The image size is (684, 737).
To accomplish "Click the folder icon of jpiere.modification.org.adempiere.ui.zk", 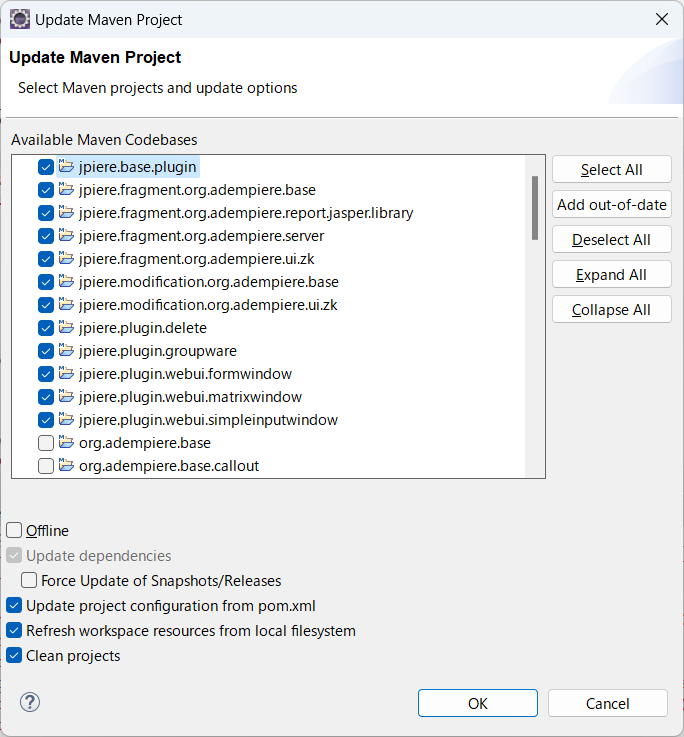I will [66, 305].
